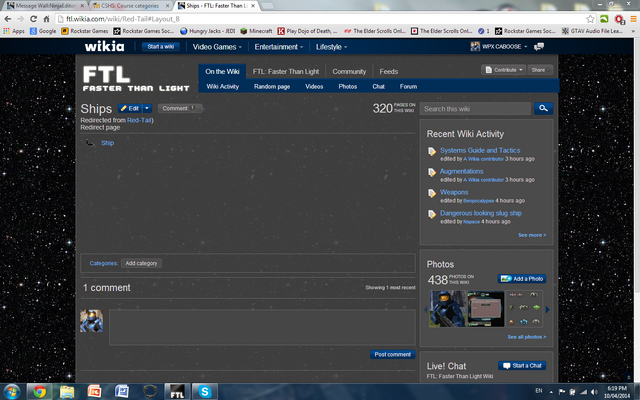This screenshot has height=400, width=640.
Task: Click the Share button
Action: [x=540, y=70]
